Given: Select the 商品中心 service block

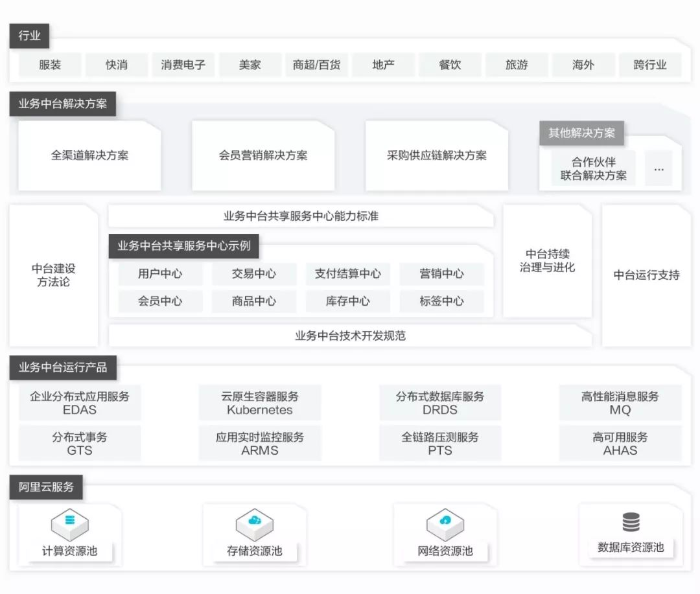Looking at the screenshot, I should click(253, 301).
